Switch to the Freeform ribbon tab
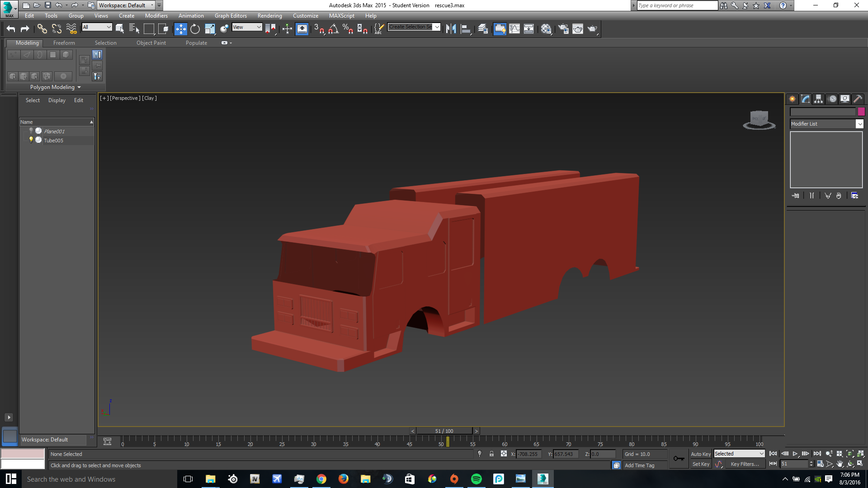The width and height of the screenshot is (868, 488). (x=64, y=43)
